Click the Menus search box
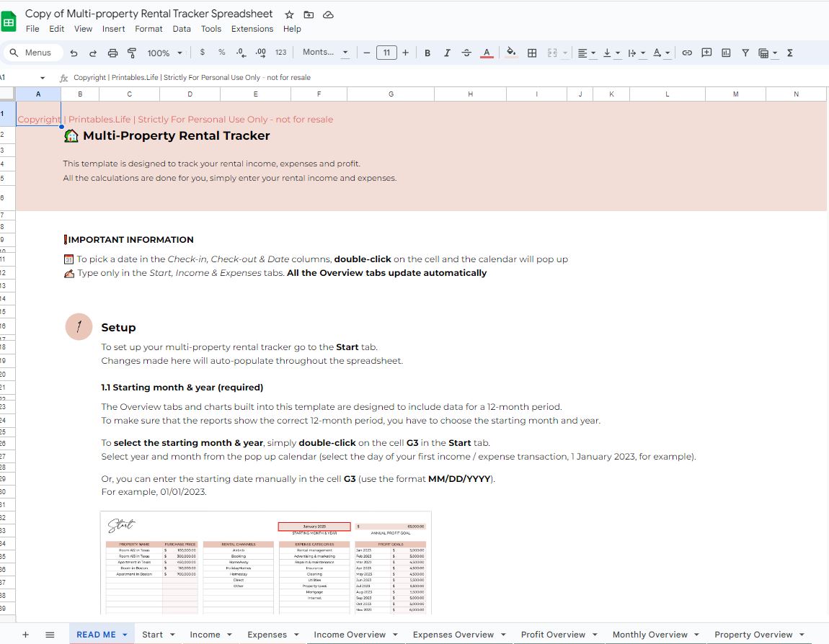829x644 pixels. (34, 53)
